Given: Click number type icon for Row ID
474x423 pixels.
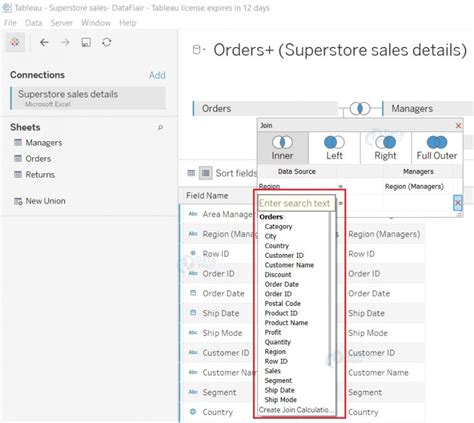Looking at the screenshot, I should [x=193, y=253].
